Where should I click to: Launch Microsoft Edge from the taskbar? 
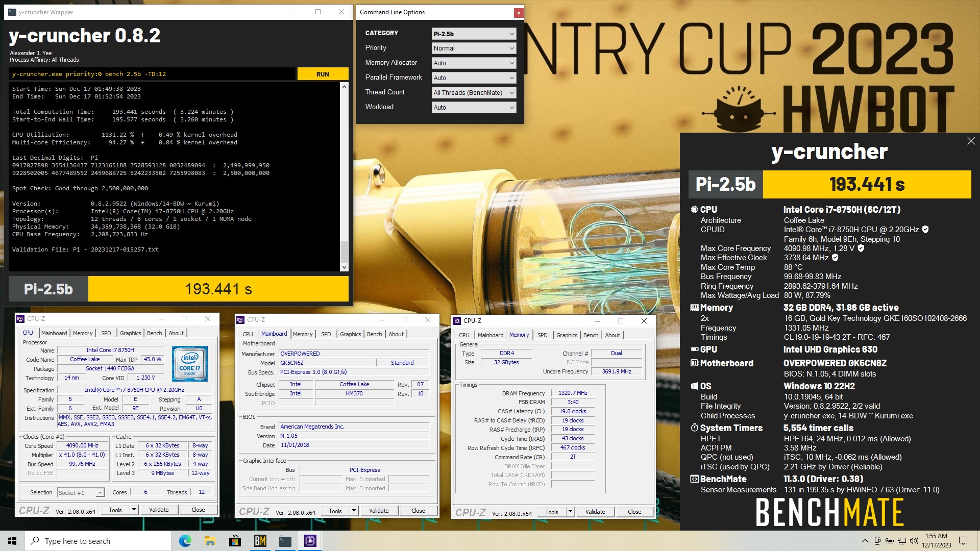[x=185, y=541]
